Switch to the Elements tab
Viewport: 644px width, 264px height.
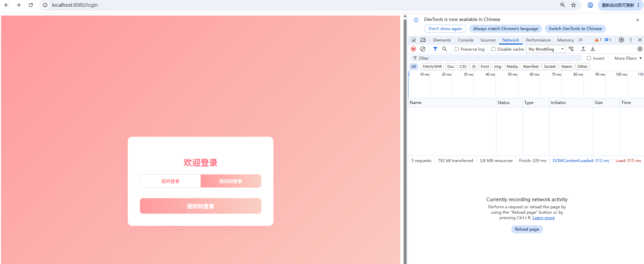442,40
